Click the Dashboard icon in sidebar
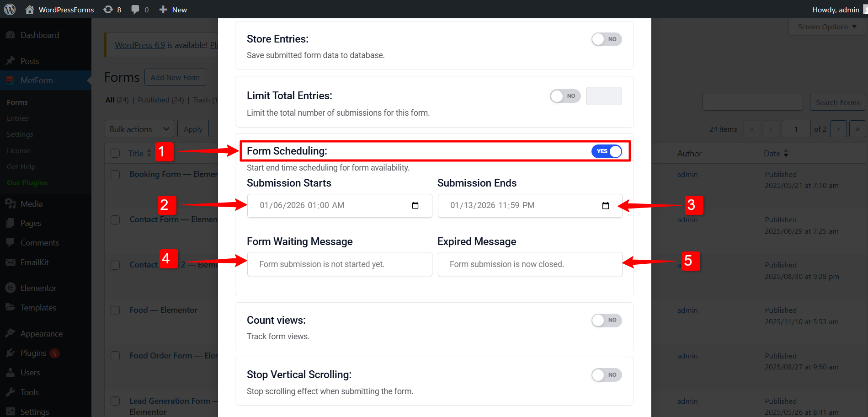868x417 pixels. click(x=10, y=35)
